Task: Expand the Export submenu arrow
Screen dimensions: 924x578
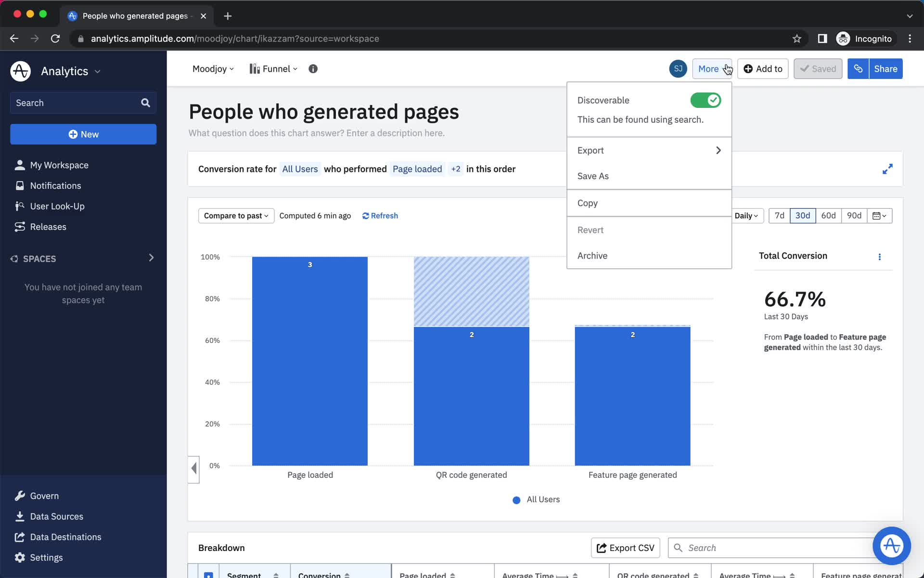Action: pyautogui.click(x=719, y=150)
